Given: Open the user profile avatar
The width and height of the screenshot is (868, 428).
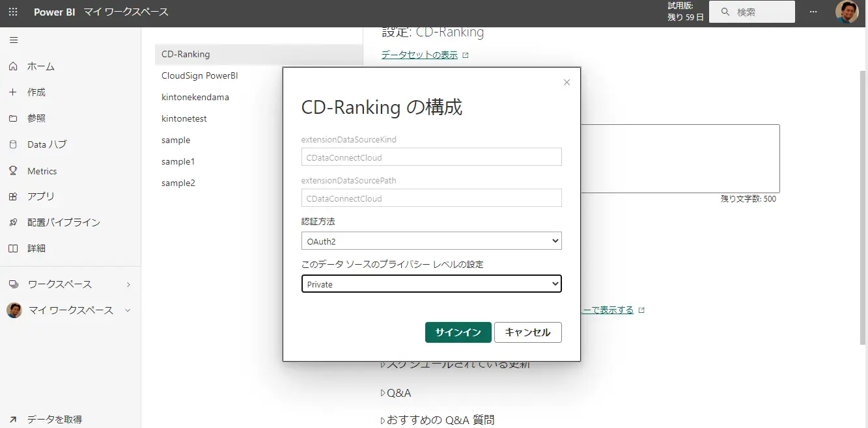Looking at the screenshot, I should pos(847,12).
